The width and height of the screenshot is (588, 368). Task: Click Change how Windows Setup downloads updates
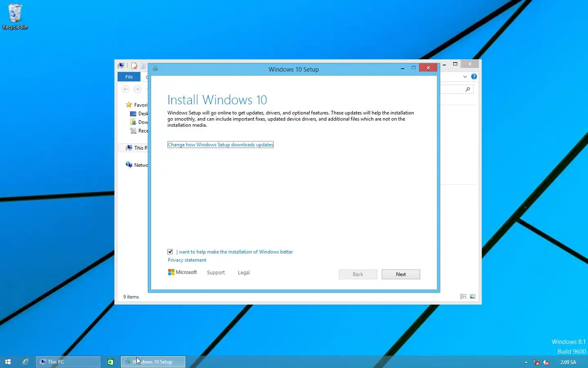coord(220,145)
